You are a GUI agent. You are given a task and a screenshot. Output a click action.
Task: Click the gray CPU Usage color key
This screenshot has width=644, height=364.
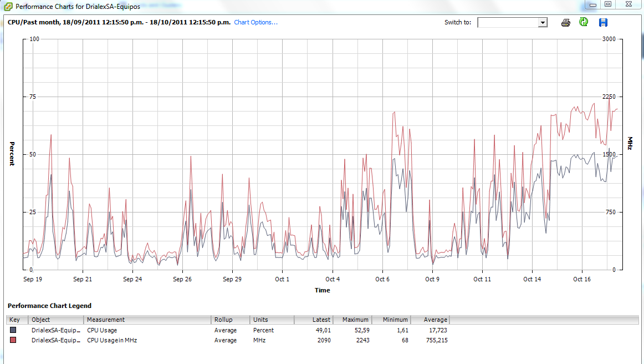pyautogui.click(x=13, y=330)
